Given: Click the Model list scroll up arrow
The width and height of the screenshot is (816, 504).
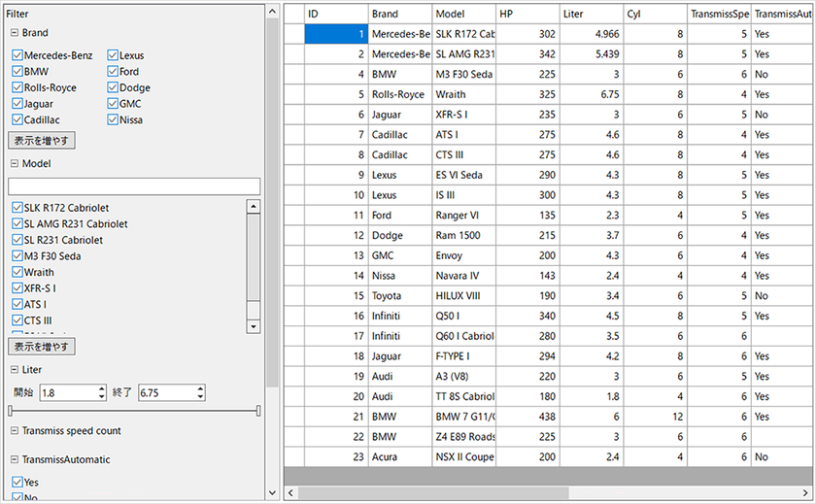Looking at the screenshot, I should (254, 207).
